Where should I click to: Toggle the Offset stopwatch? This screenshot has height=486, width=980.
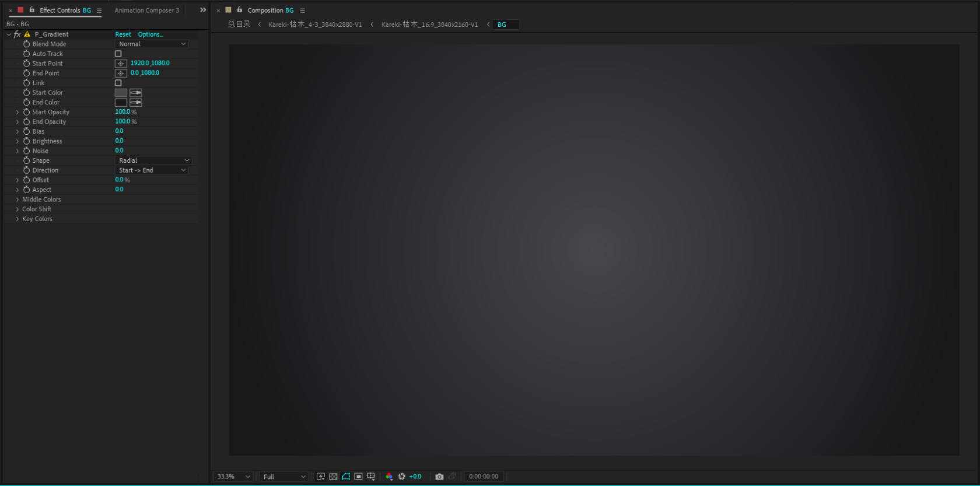[x=26, y=180]
